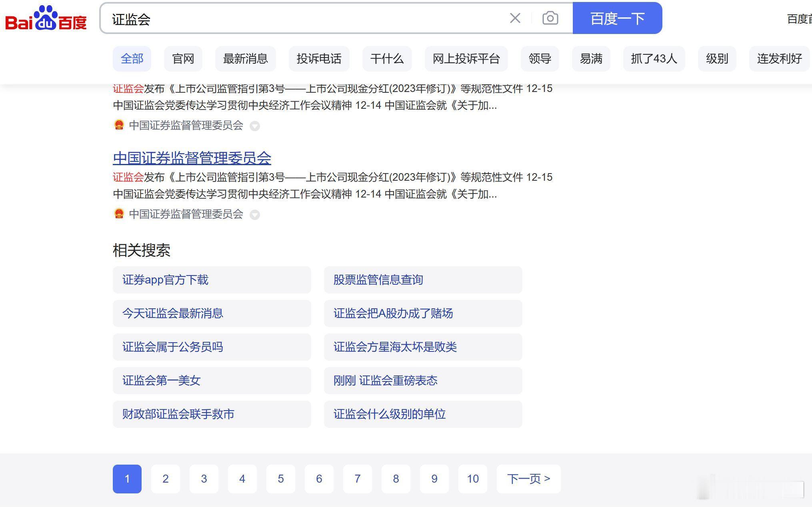The height and width of the screenshot is (507, 812).
Task: Go to results page 8
Action: pyautogui.click(x=396, y=479)
